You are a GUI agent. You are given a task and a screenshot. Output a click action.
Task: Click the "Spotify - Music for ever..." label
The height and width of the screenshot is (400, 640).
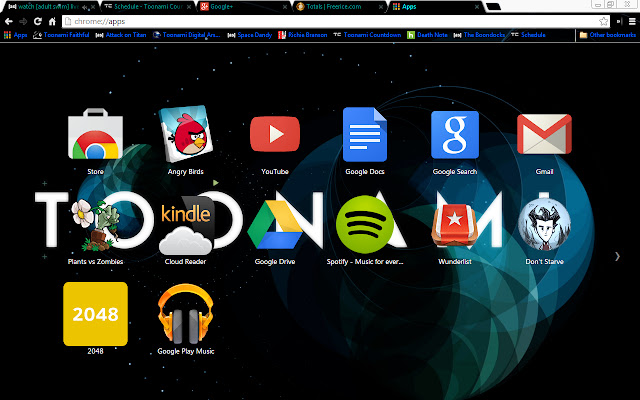(365, 262)
